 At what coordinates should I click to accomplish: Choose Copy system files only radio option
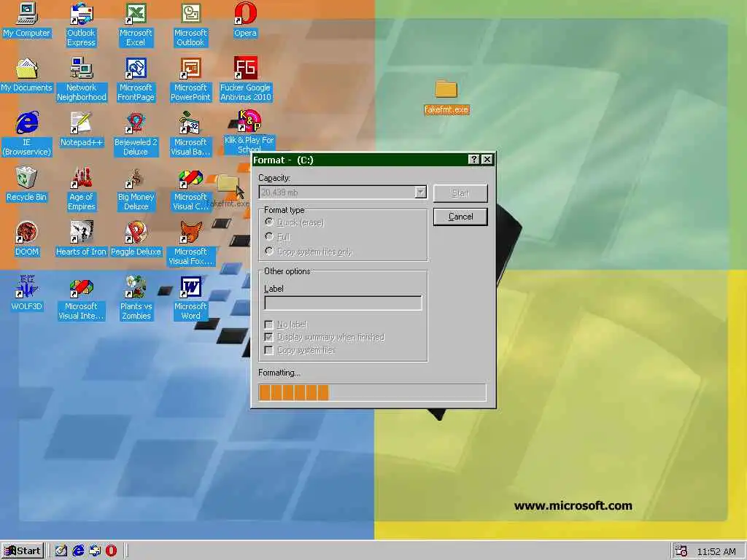[269, 251]
